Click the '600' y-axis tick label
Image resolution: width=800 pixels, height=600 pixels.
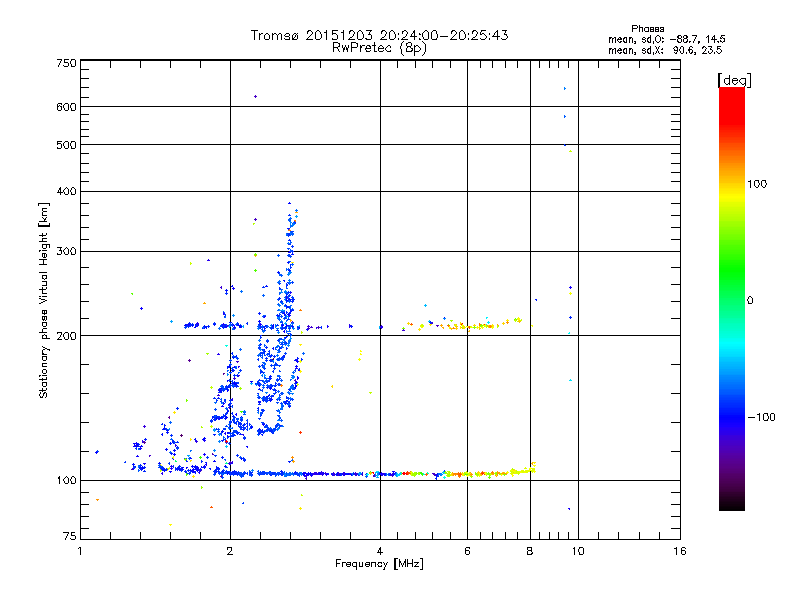point(66,107)
